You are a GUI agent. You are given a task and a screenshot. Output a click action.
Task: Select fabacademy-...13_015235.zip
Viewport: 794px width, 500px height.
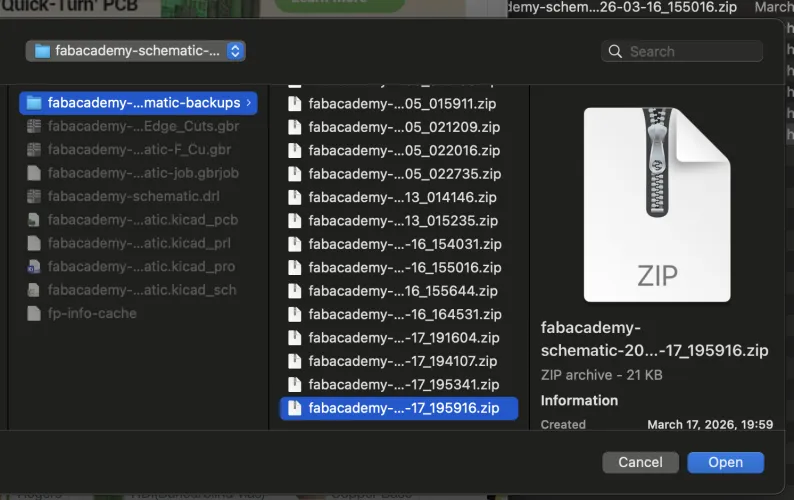tap(399, 221)
